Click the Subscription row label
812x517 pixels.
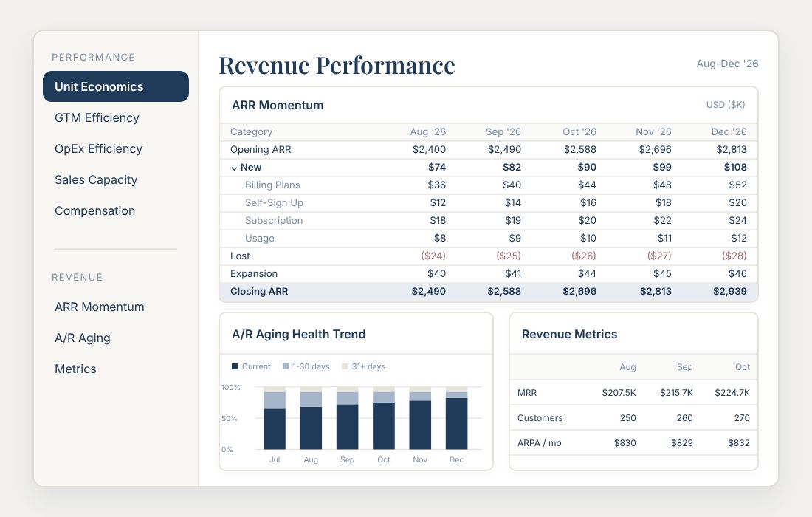point(274,220)
